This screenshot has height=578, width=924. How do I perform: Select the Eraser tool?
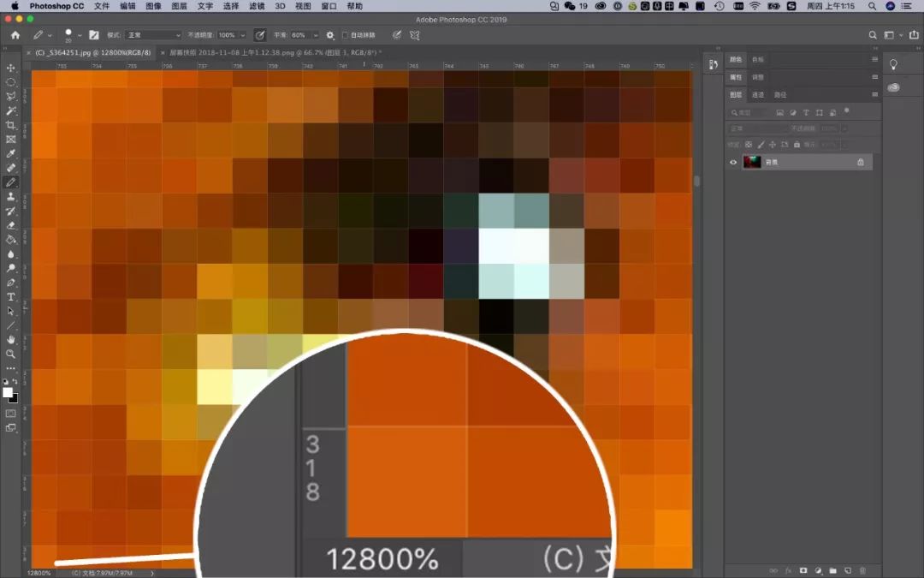[x=10, y=225]
